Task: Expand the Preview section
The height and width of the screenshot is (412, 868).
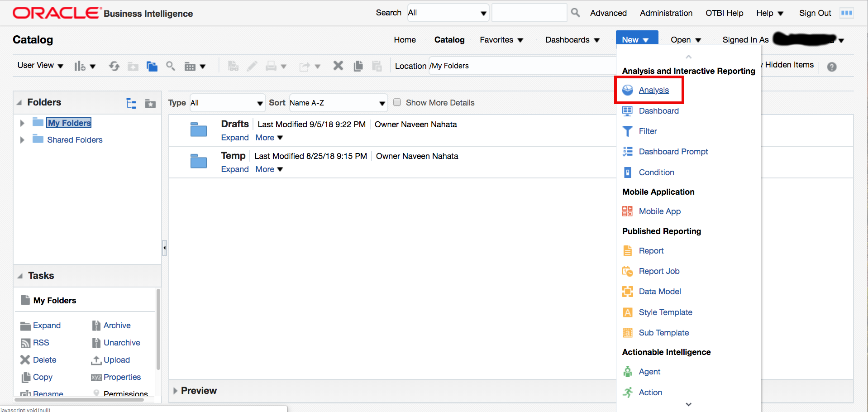Action: click(176, 391)
